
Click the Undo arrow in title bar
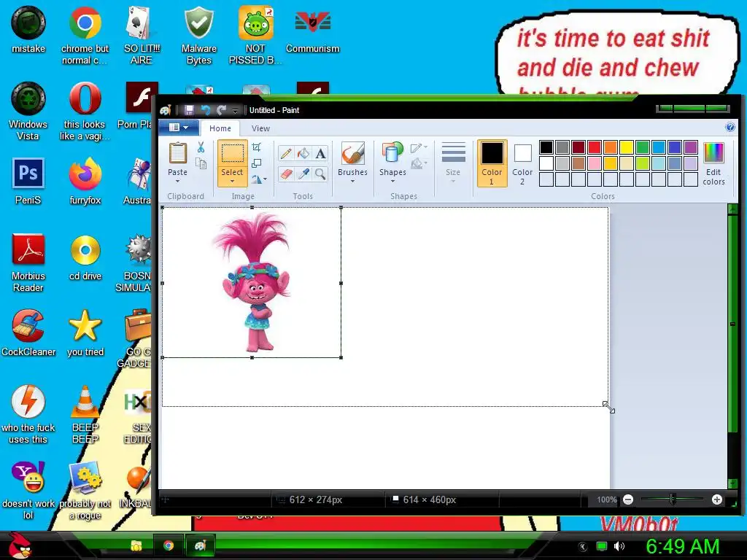tap(205, 110)
